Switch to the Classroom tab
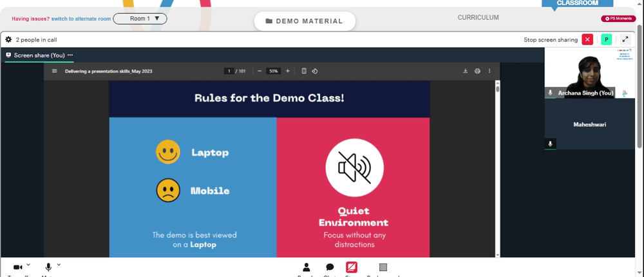The height and width of the screenshot is (277, 644). [577, 3]
